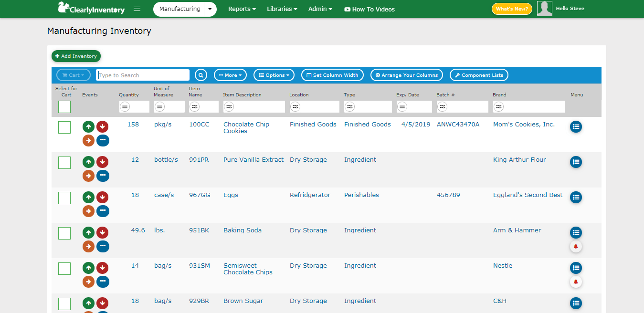Screen dimensions: 644x313
Task: Type in the search field
Action: tap(142, 75)
